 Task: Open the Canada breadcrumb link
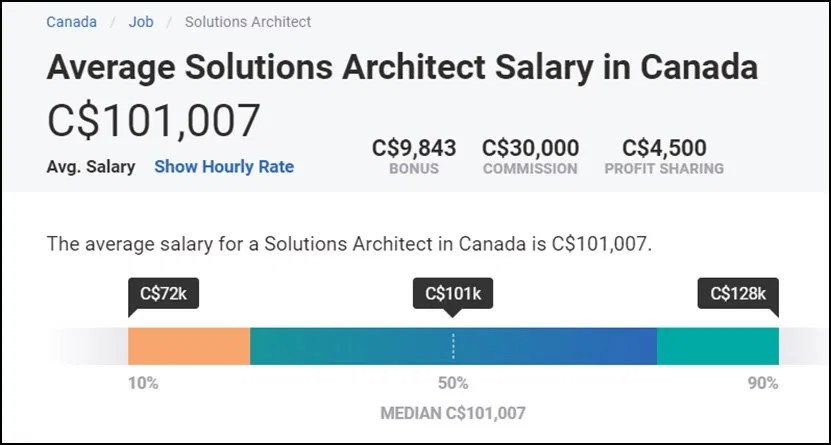(x=72, y=22)
